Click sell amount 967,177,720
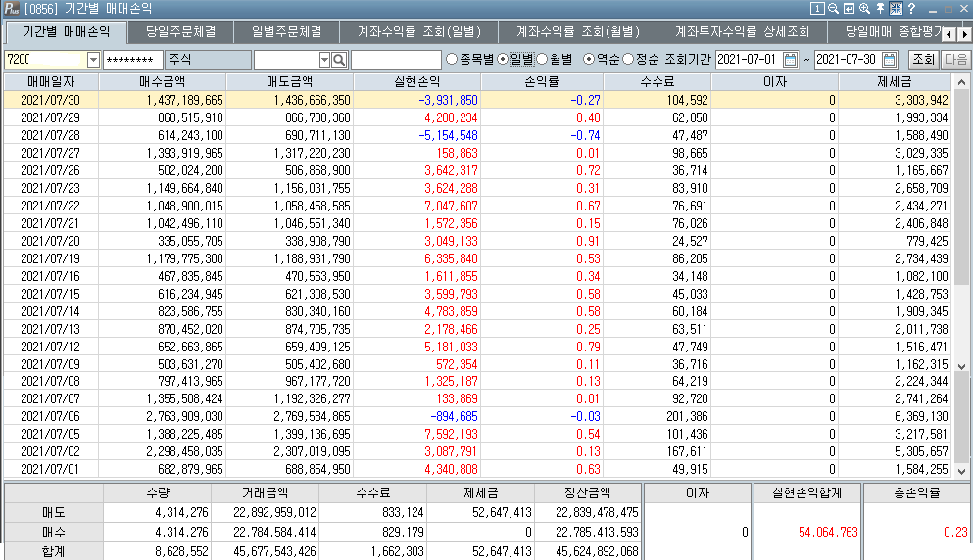973x560 pixels. (x=317, y=381)
